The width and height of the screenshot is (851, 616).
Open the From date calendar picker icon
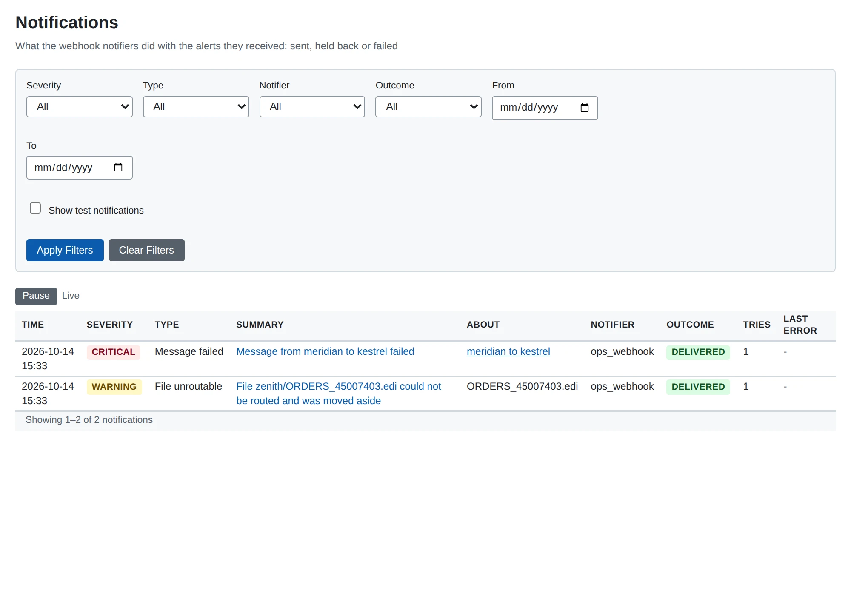[585, 108]
